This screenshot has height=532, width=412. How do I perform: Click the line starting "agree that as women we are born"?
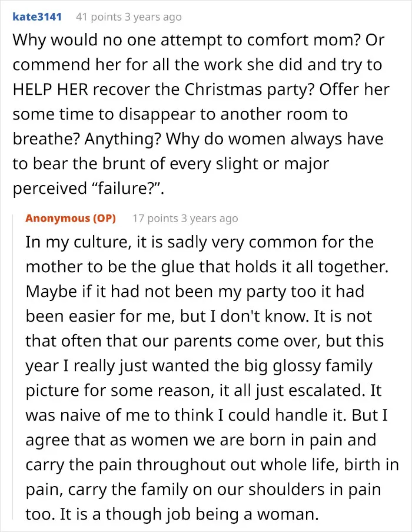[x=201, y=440]
